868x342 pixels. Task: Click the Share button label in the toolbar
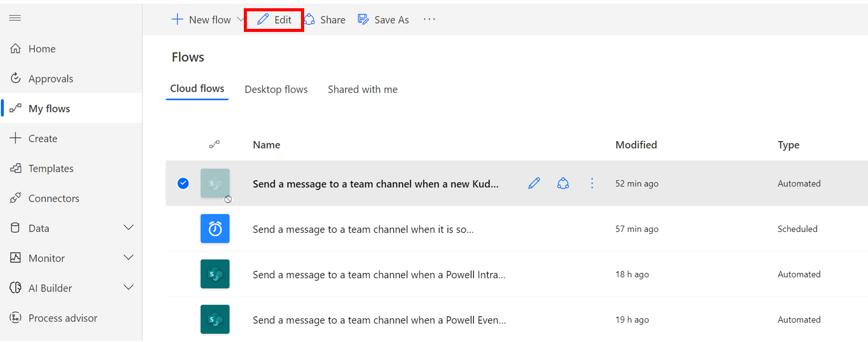pyautogui.click(x=333, y=20)
